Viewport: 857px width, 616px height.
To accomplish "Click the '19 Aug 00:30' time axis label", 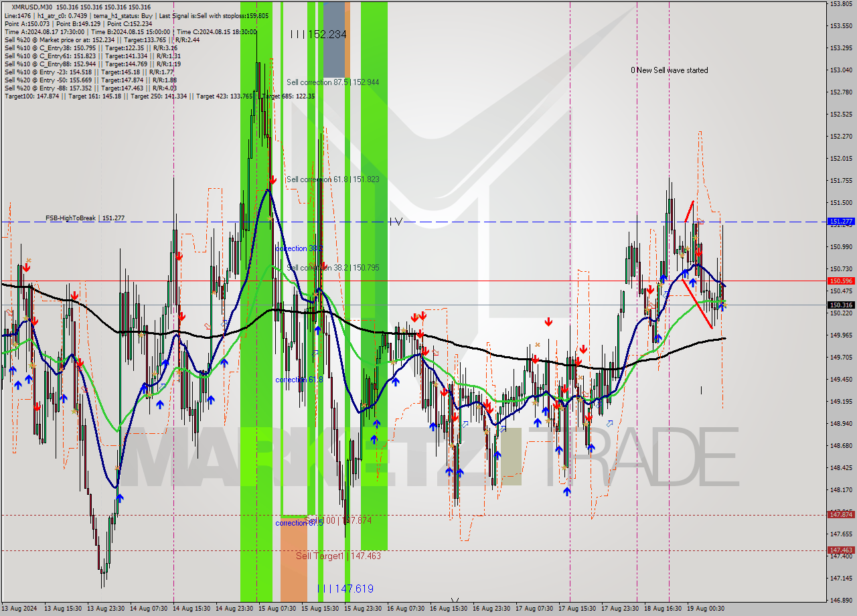I will pos(706,609).
